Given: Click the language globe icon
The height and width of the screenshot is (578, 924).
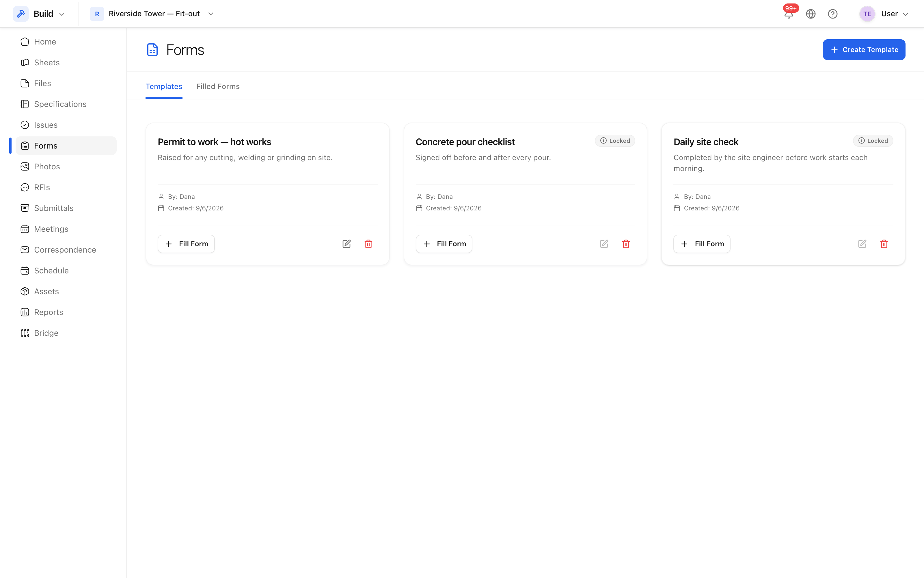Looking at the screenshot, I should pyautogui.click(x=811, y=14).
